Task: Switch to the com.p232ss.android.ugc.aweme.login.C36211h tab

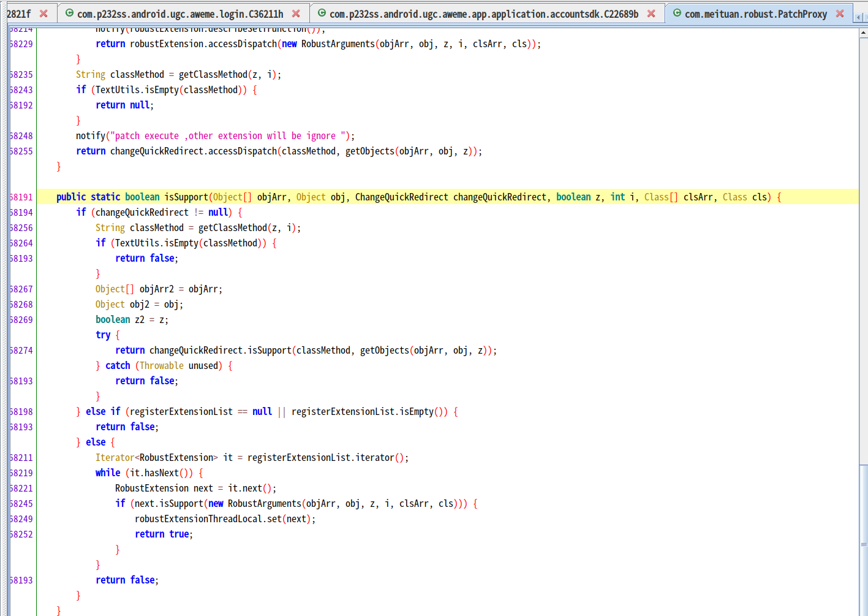Action: (180, 14)
